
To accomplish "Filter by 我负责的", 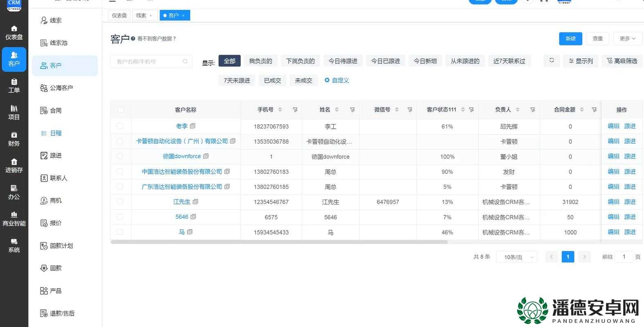I will point(260,61).
